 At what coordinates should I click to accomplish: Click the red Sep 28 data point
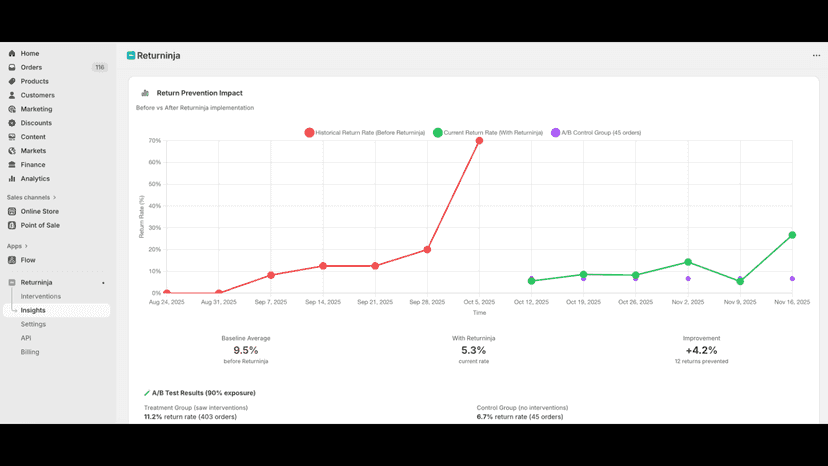point(427,249)
